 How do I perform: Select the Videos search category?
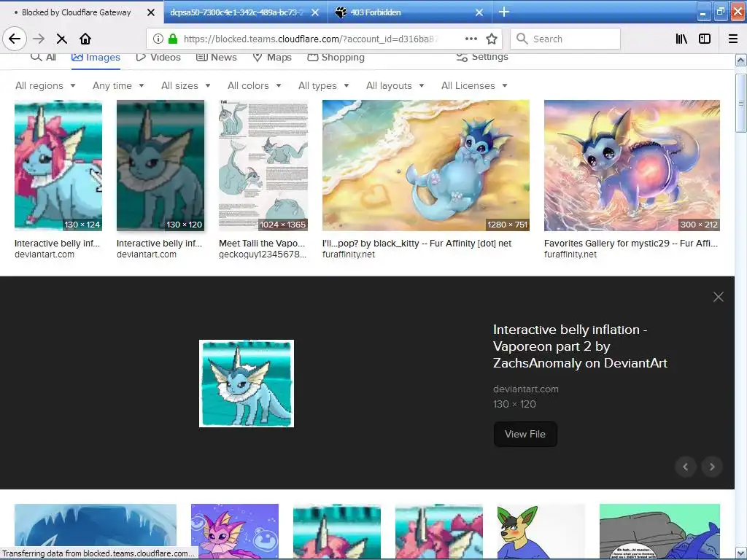(x=158, y=57)
